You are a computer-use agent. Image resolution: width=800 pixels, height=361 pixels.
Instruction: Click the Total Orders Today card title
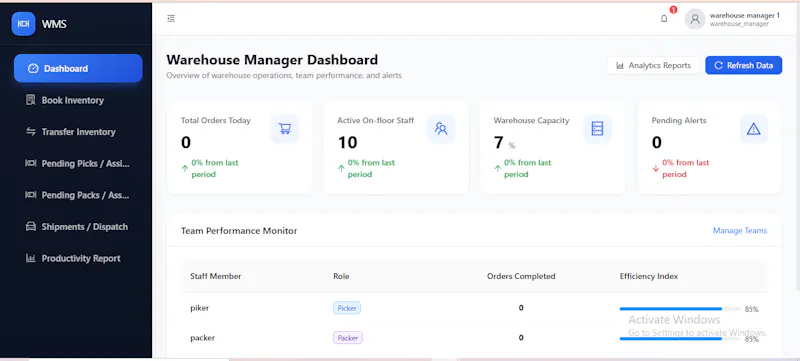pyautogui.click(x=216, y=120)
